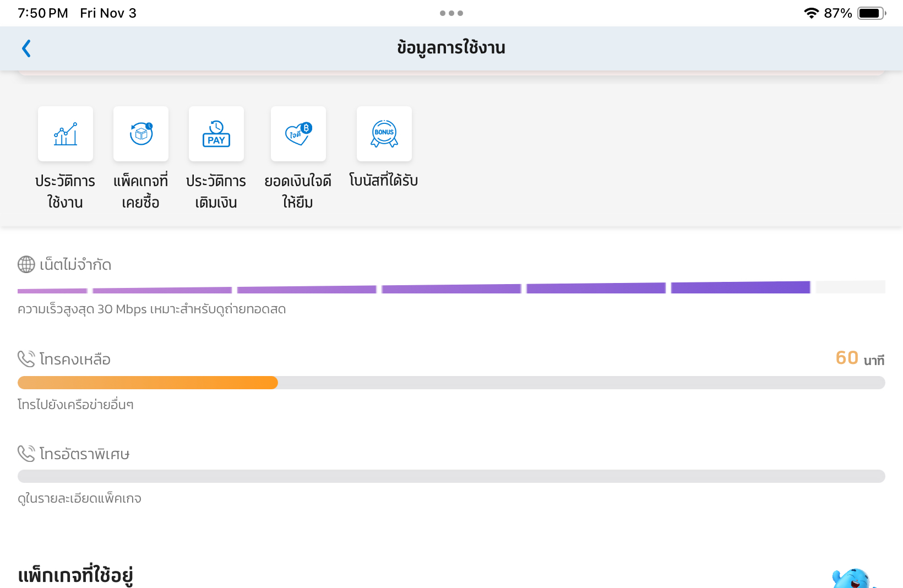Click the orange remaining call minutes bar

point(452,383)
